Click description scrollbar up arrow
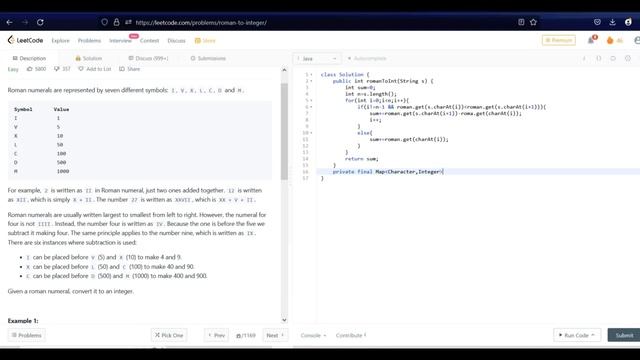 (284, 70)
